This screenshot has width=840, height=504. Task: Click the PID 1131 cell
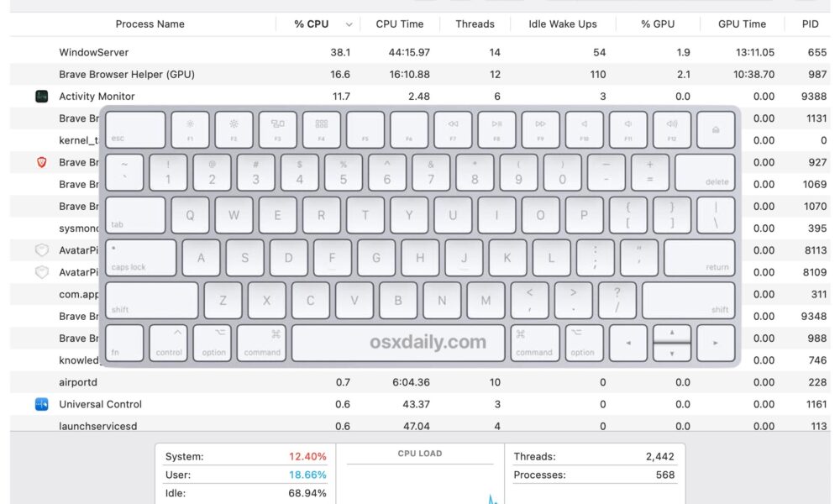point(816,118)
